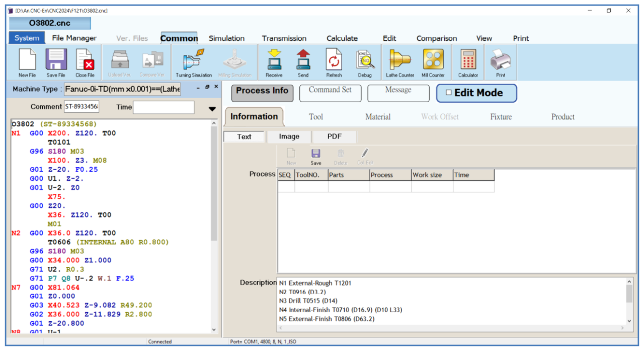Click the Close File icon
This screenshot has height=352, width=644.
[x=85, y=62]
